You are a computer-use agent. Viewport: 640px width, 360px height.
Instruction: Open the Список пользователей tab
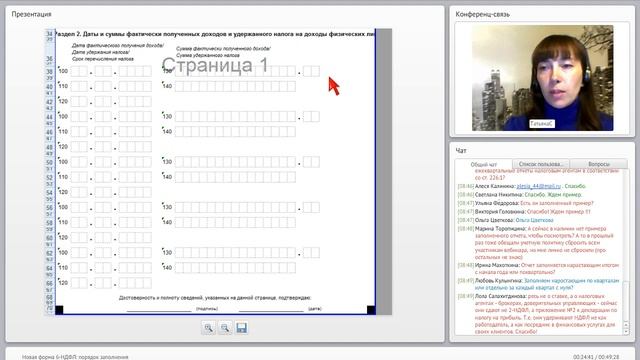pyautogui.click(x=541, y=164)
